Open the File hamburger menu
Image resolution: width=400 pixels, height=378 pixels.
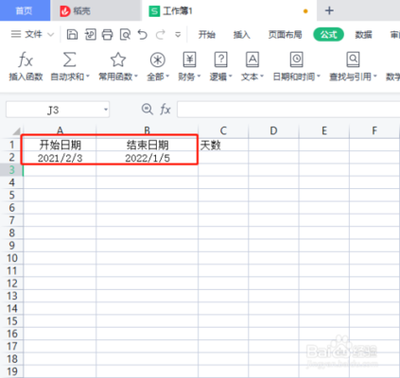coord(16,34)
